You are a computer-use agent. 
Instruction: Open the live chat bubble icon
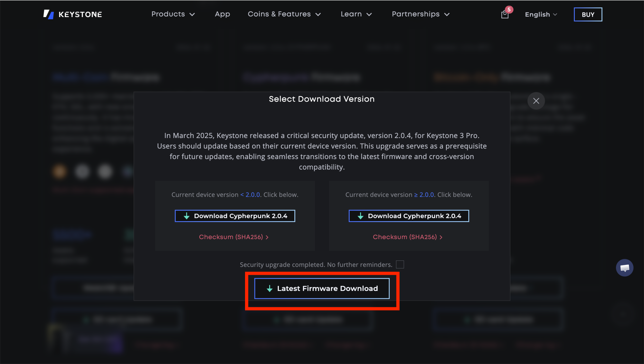624,268
